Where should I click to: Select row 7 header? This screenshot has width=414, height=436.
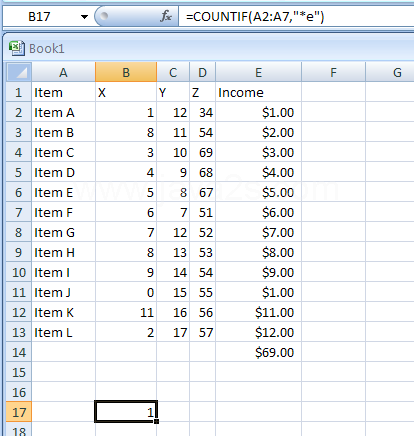(19, 212)
